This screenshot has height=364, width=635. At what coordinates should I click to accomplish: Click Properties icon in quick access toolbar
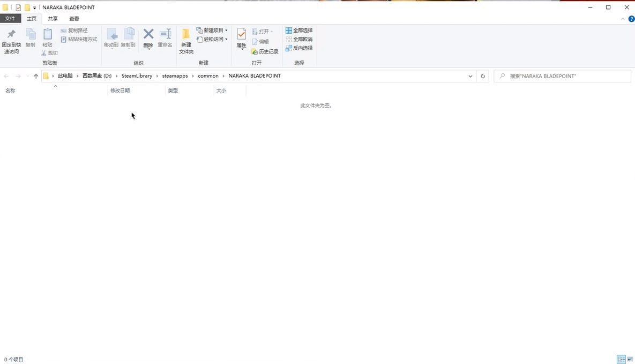click(18, 7)
